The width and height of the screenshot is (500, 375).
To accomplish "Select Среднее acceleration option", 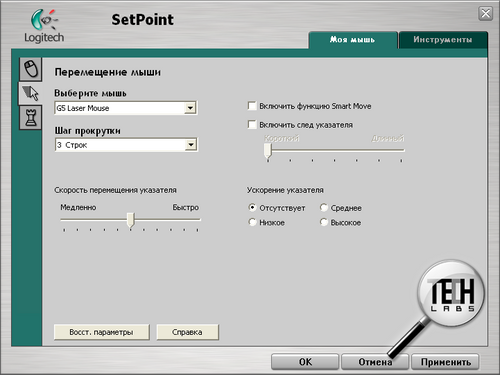I will pyautogui.click(x=324, y=208).
